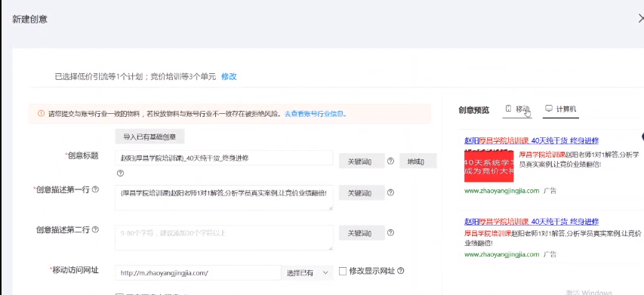Click help icon beside 创意描述第一行 关键词 button
The image size is (644, 295).
(390, 192)
